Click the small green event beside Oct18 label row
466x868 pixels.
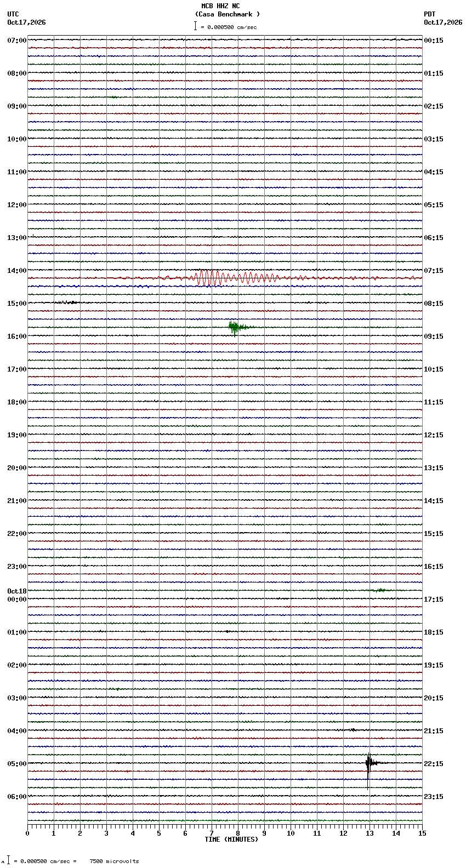[379, 590]
